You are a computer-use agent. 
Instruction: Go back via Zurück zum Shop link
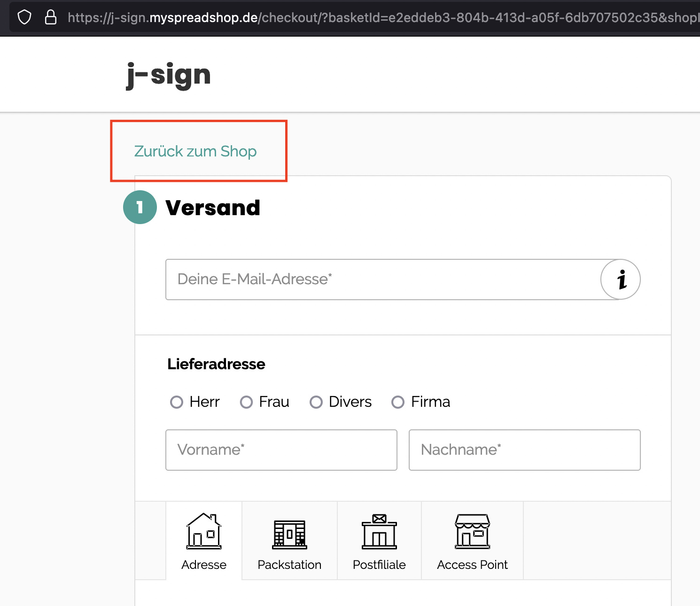[x=195, y=151]
